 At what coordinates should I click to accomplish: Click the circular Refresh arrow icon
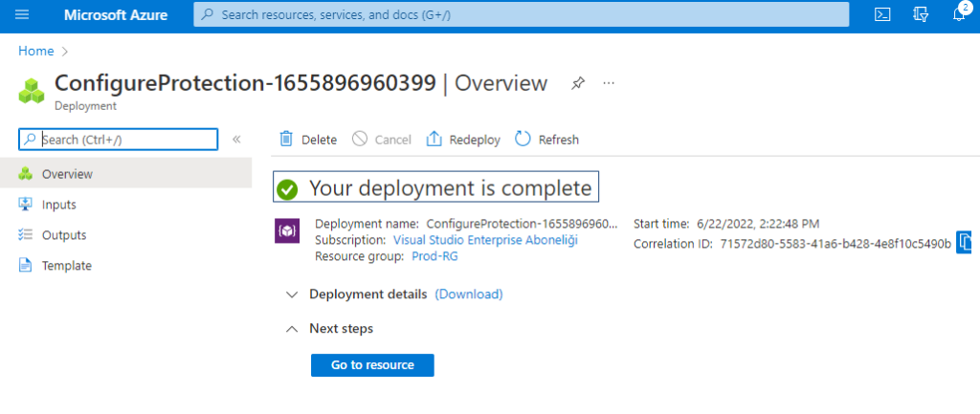tap(523, 139)
